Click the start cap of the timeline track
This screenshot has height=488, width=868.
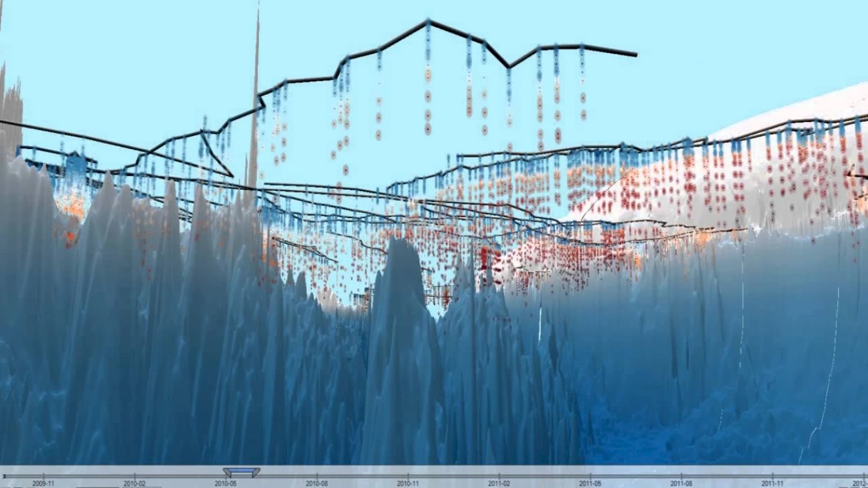tap(4, 476)
